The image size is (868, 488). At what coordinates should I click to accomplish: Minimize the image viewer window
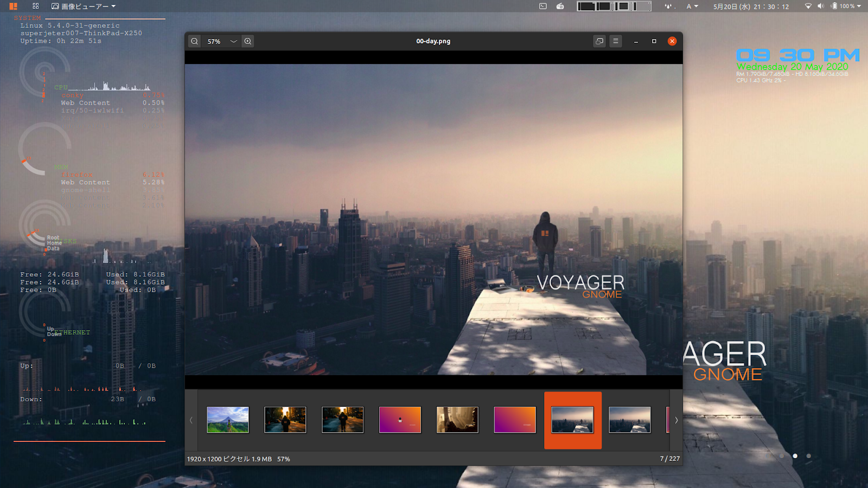(x=636, y=41)
